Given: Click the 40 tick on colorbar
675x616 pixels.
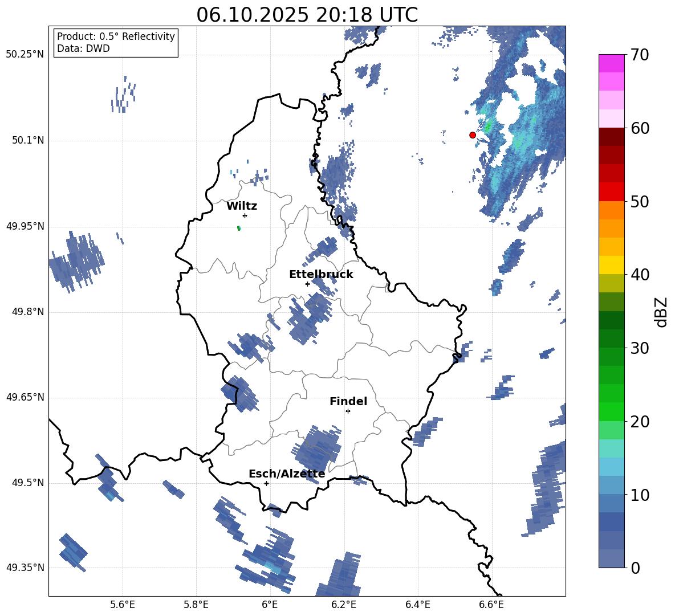Looking at the screenshot, I should tap(640, 275).
